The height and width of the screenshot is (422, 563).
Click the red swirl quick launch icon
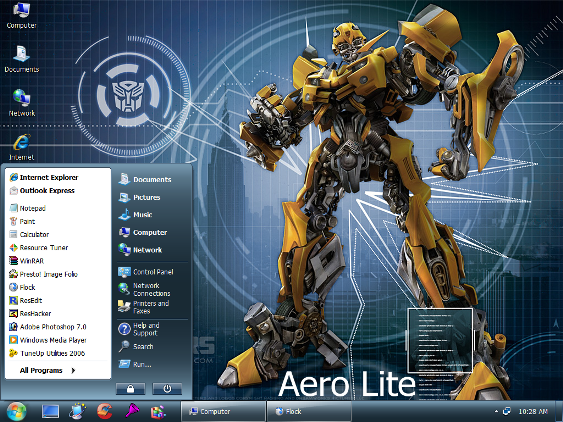[104, 411]
